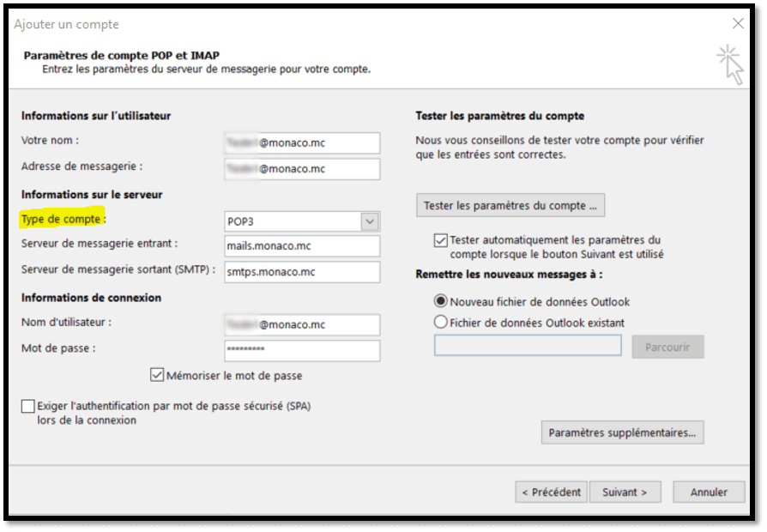Click Annuler to cancel setup
Image resolution: width=767 pixels, height=532 pixels.
point(708,493)
